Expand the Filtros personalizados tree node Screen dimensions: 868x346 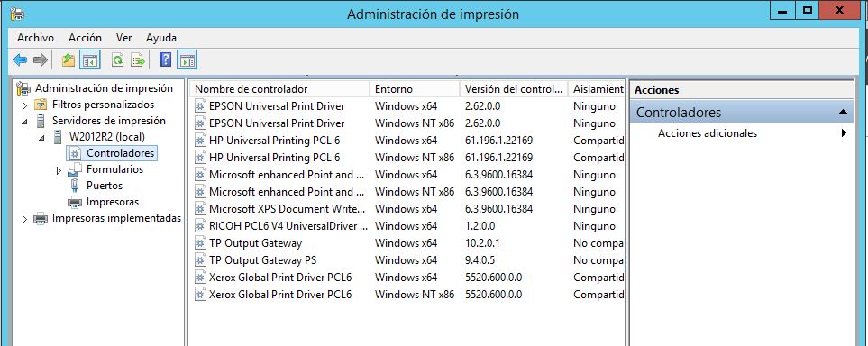(24, 105)
